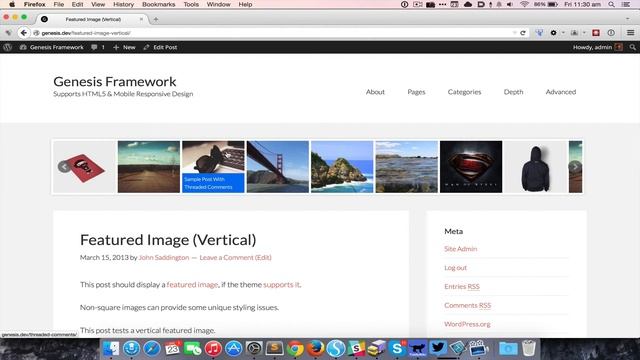Open App Store from the dock
The width and height of the screenshot is (640, 360).
233,349
